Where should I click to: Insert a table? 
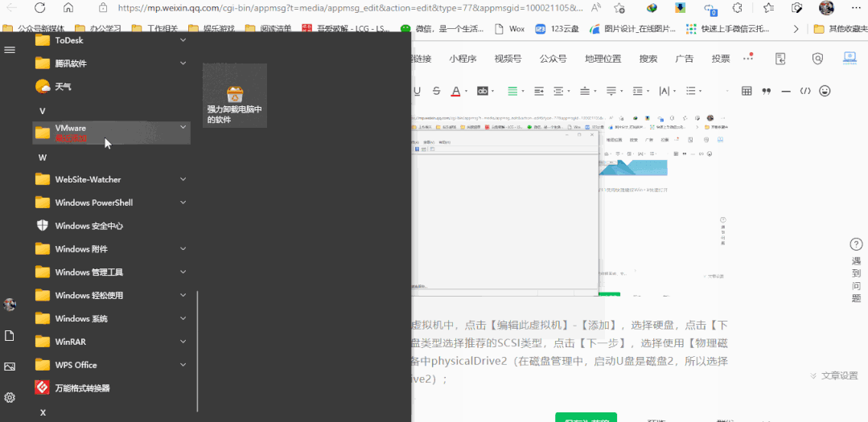747,91
